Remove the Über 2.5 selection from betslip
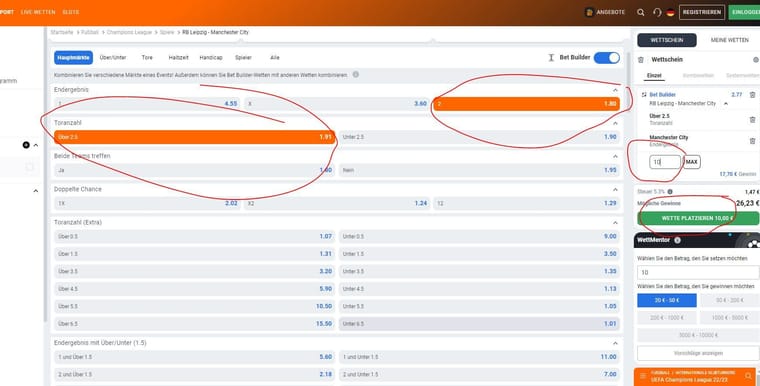Image resolution: width=760 pixels, height=386 pixels. point(752,119)
